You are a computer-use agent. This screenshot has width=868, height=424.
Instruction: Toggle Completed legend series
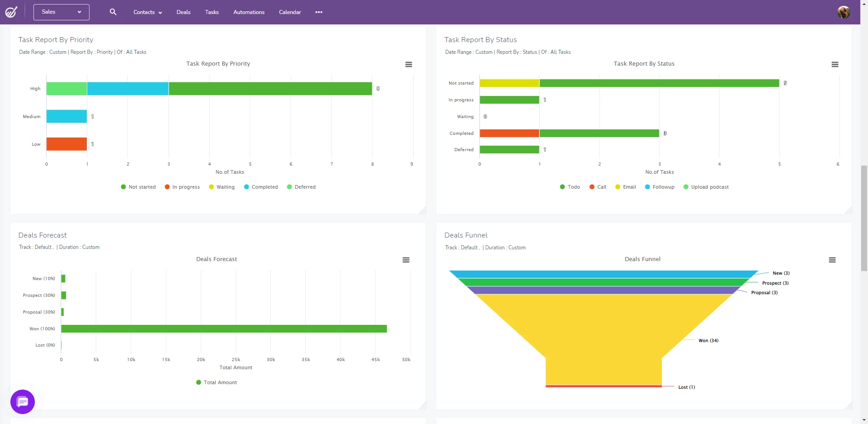261,187
